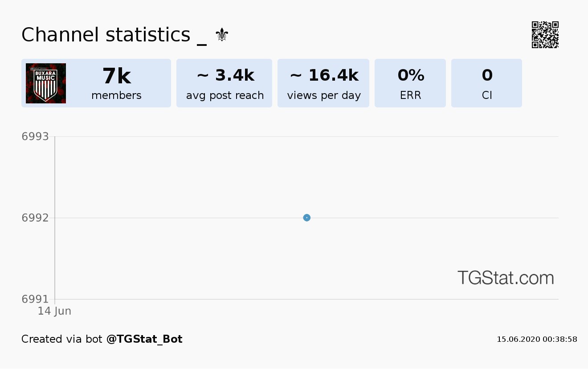Click the 0% ERR stat card
The height and width of the screenshot is (369, 588).
tap(410, 83)
